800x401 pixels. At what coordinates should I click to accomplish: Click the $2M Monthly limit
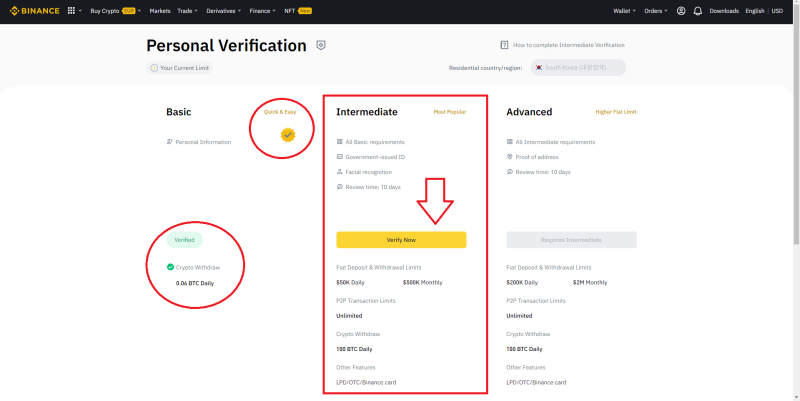tap(590, 282)
